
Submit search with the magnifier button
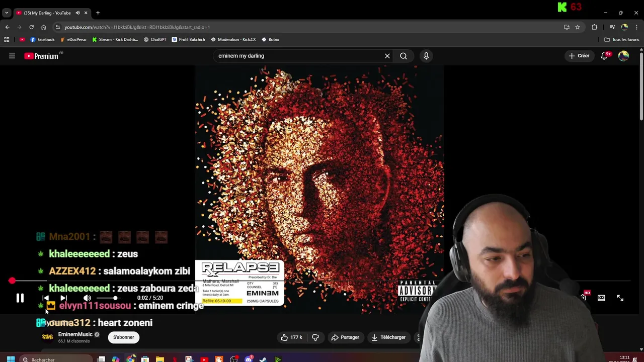coord(404,56)
